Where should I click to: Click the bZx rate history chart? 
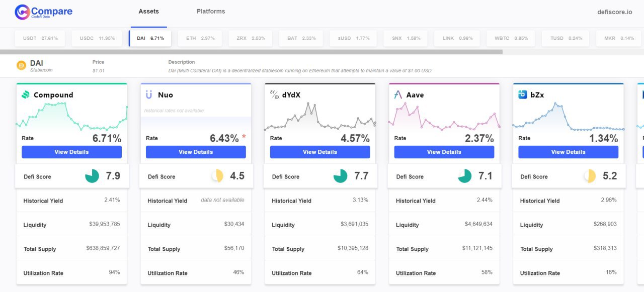[568, 116]
